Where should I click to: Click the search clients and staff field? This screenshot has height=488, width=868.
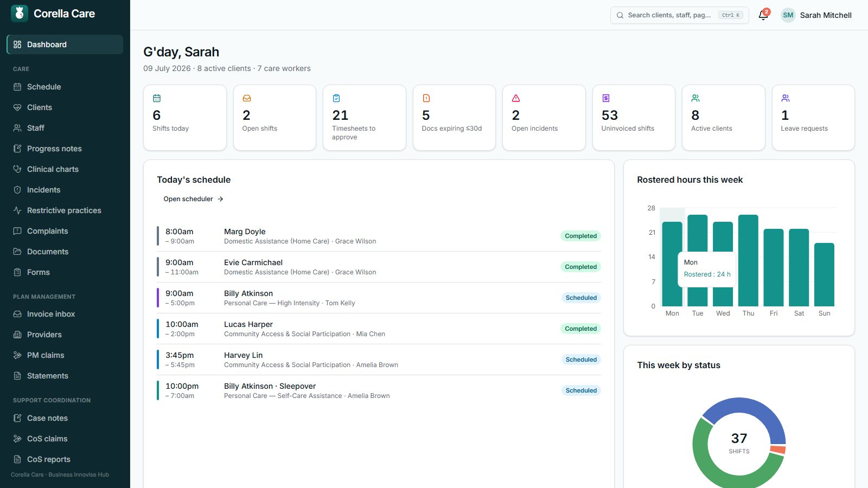pyautogui.click(x=679, y=15)
